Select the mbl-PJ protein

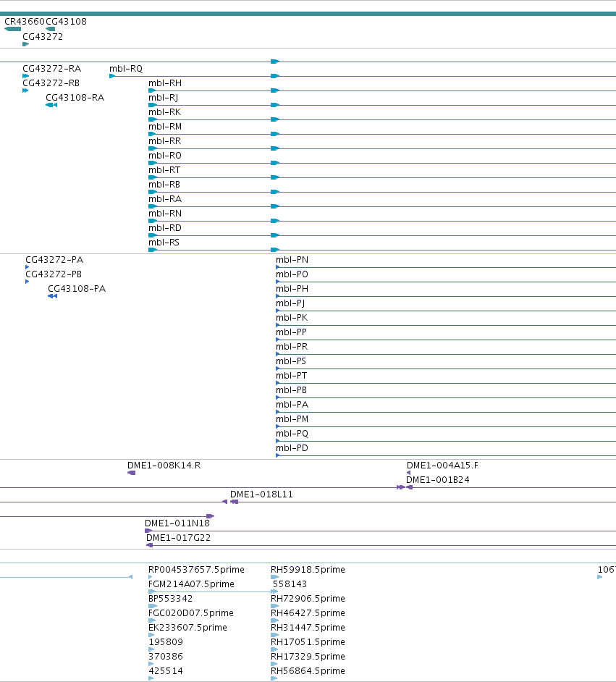coord(290,303)
